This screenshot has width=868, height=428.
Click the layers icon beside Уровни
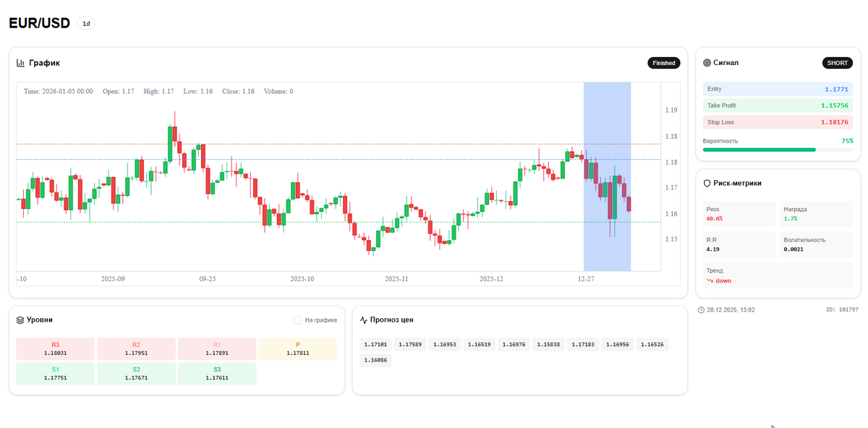(x=20, y=320)
